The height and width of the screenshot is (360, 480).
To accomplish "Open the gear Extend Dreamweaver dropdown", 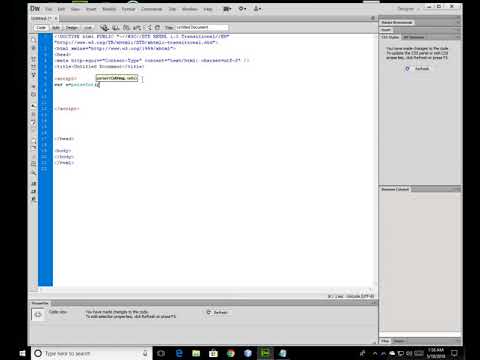I will (x=242, y=9).
